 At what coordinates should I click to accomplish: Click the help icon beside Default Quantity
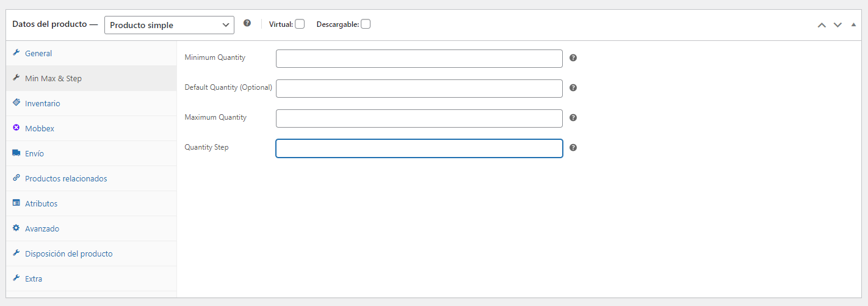click(x=573, y=88)
